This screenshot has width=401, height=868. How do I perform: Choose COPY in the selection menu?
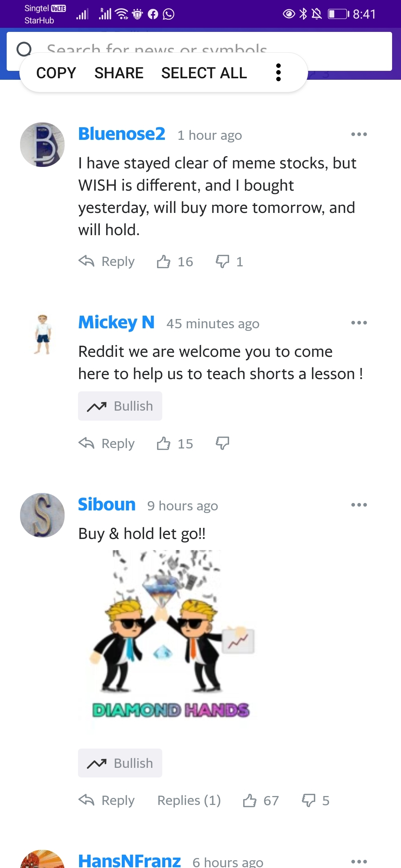pyautogui.click(x=56, y=73)
